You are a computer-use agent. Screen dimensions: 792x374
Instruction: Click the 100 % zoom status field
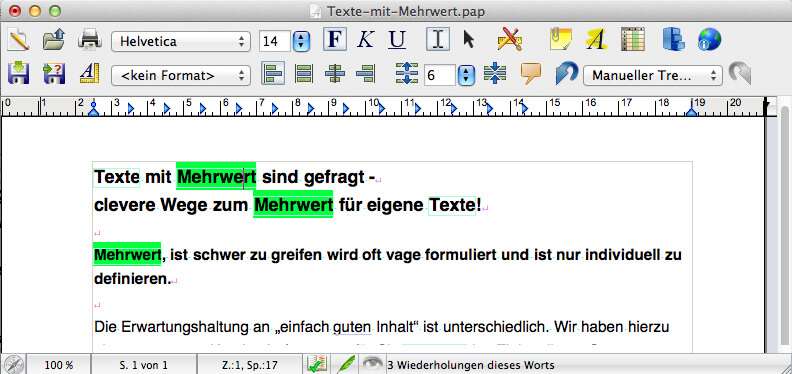pos(59,364)
